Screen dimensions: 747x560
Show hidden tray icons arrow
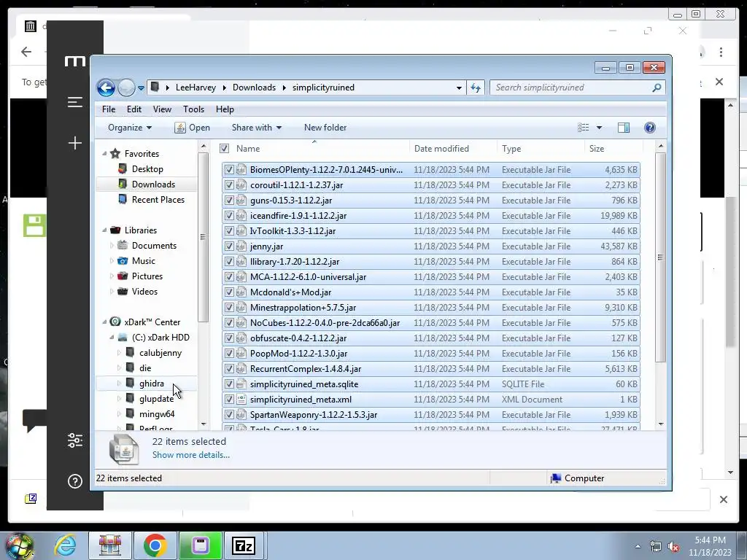638,547
